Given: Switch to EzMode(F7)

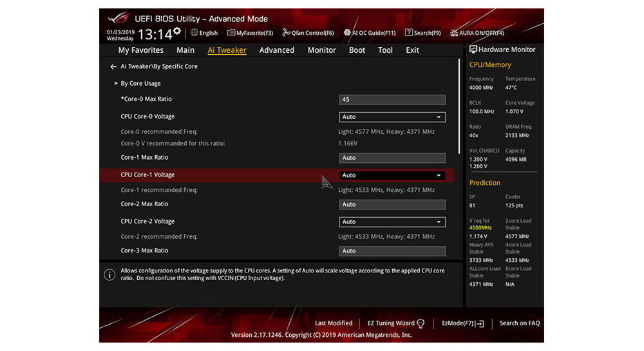Looking at the screenshot, I should pos(458,323).
